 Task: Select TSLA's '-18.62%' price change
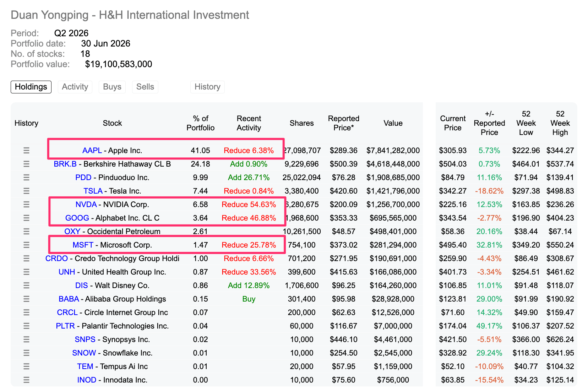(x=489, y=191)
